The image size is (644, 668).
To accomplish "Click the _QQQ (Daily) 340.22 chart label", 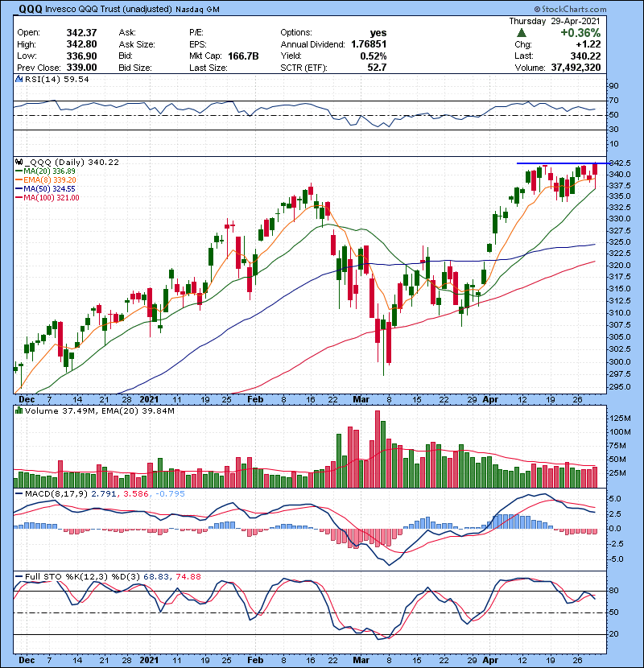I will pos(72,162).
